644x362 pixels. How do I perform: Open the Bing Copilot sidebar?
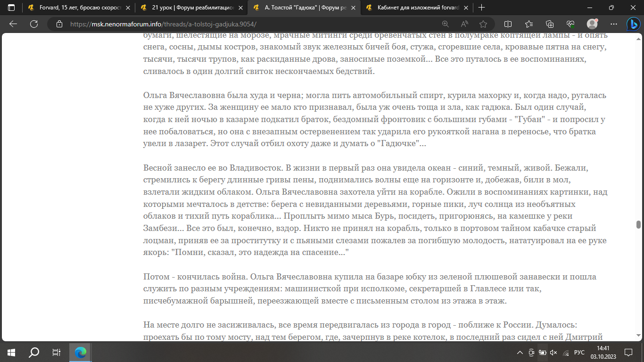tap(633, 24)
